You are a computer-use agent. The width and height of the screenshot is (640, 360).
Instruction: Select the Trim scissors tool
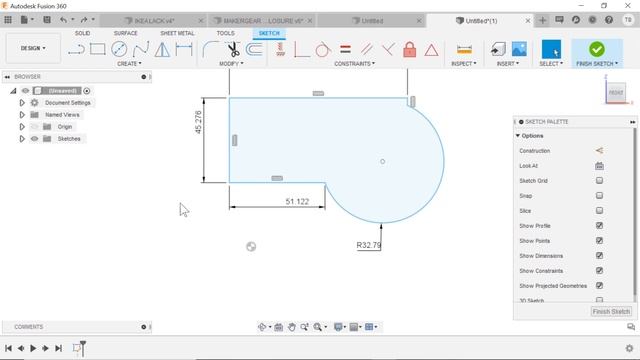pos(233,49)
